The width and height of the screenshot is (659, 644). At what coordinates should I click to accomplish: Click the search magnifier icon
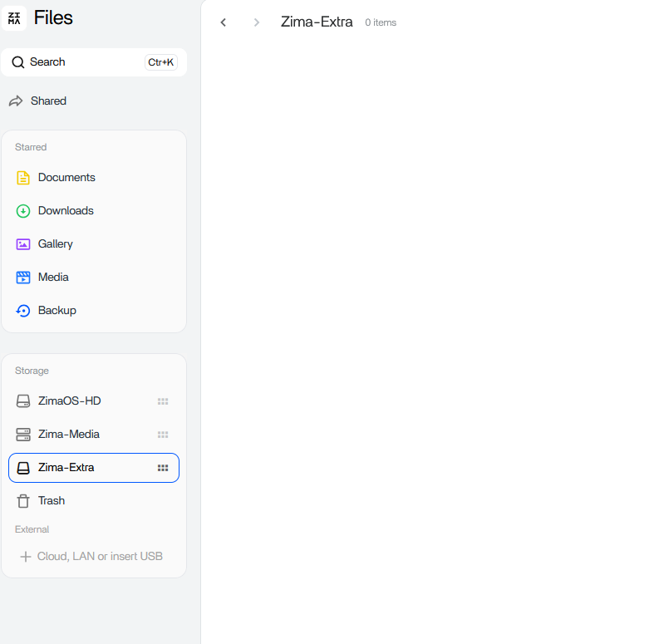point(17,62)
